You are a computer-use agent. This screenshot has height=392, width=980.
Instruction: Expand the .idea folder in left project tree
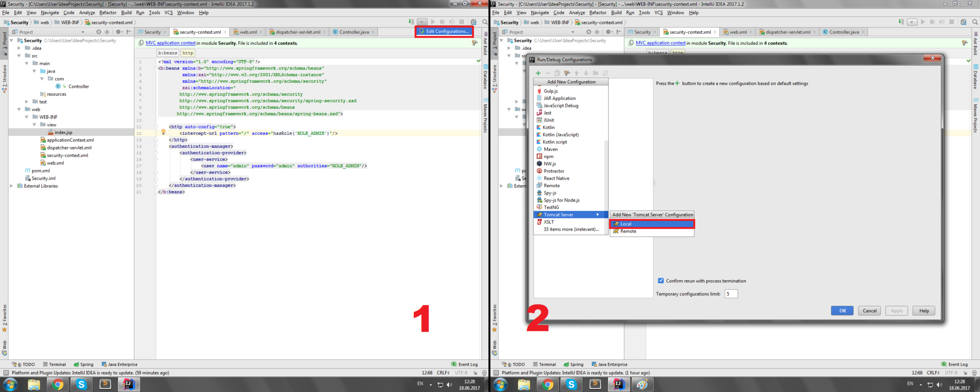click(x=19, y=48)
